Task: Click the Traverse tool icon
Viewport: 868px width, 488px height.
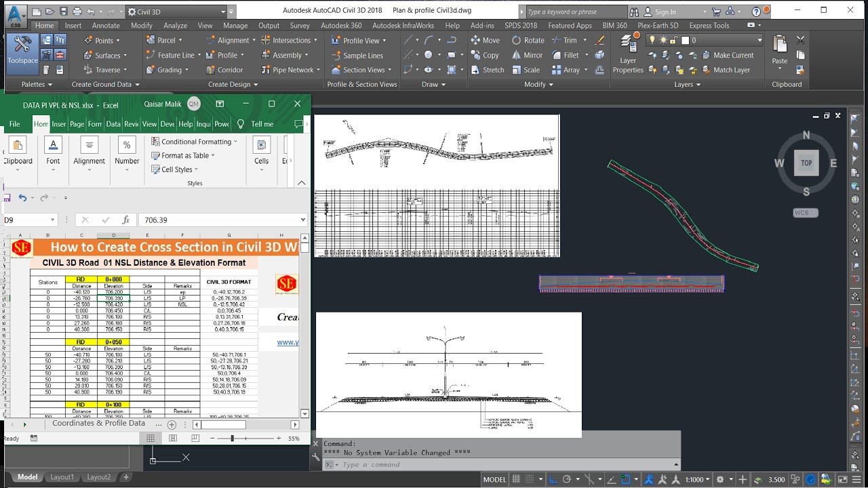Action: pos(88,70)
